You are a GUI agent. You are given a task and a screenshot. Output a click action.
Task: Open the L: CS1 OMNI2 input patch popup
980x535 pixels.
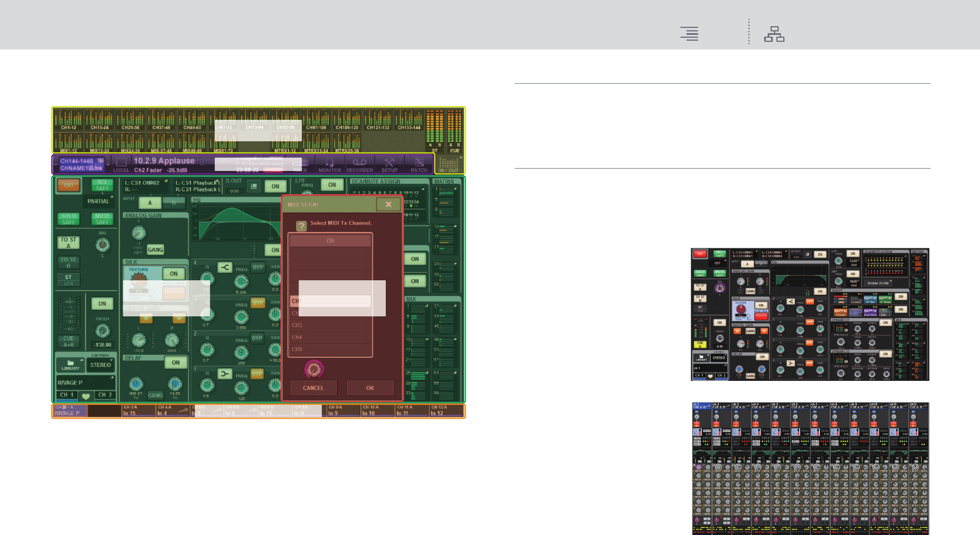146,186
